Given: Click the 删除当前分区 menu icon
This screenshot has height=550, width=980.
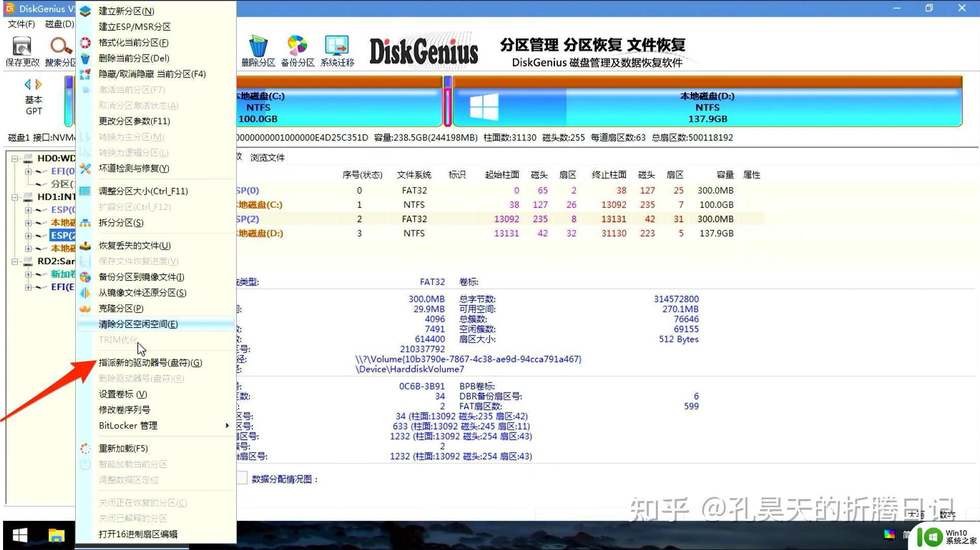Looking at the screenshot, I should click(85, 59).
